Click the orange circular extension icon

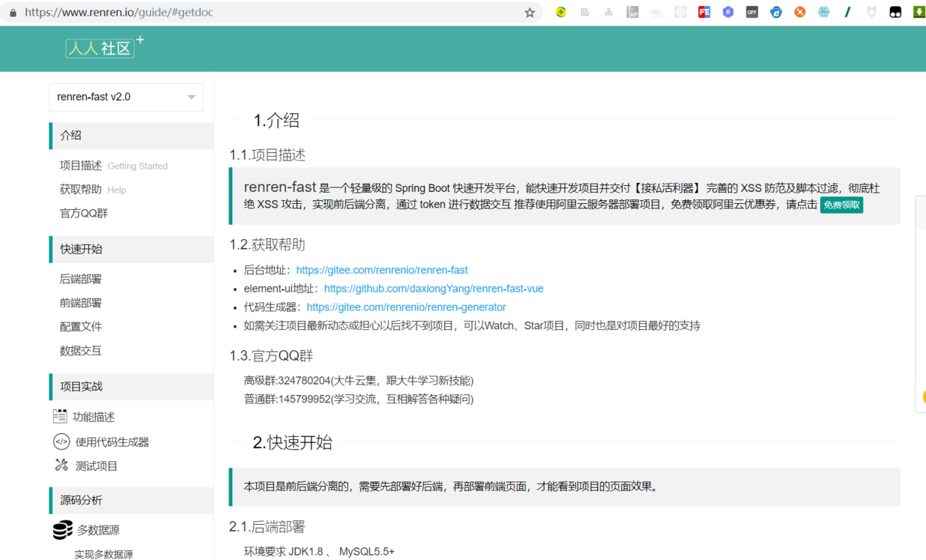point(800,12)
